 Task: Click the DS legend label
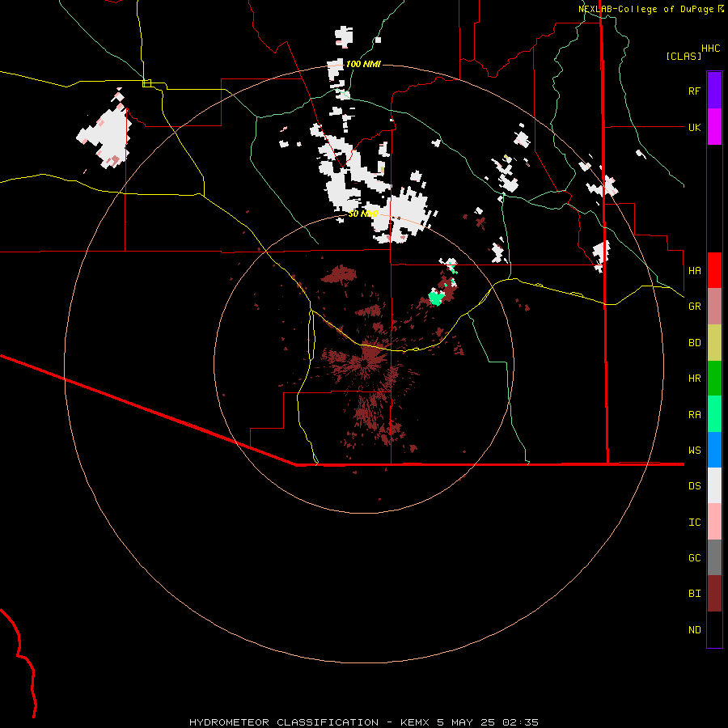694,485
